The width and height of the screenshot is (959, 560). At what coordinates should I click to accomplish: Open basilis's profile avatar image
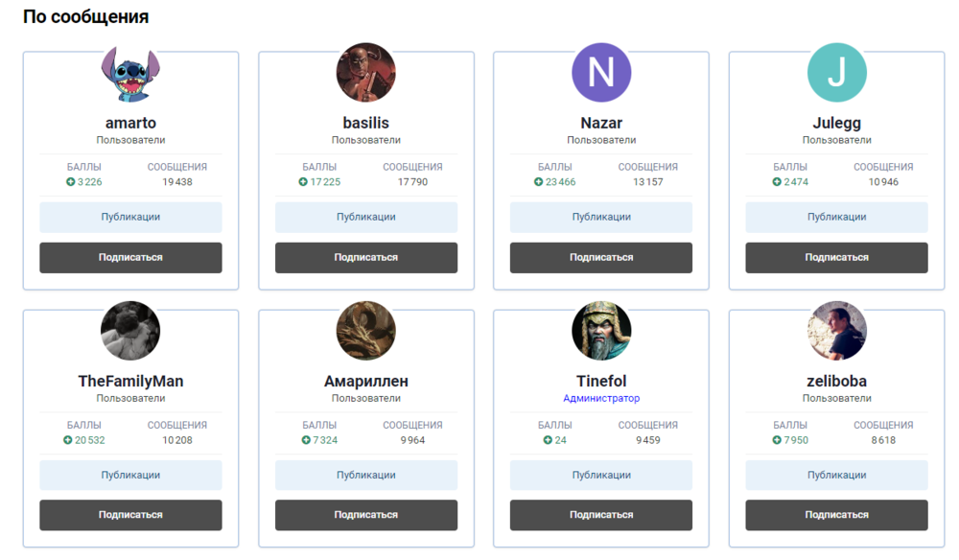coord(366,73)
